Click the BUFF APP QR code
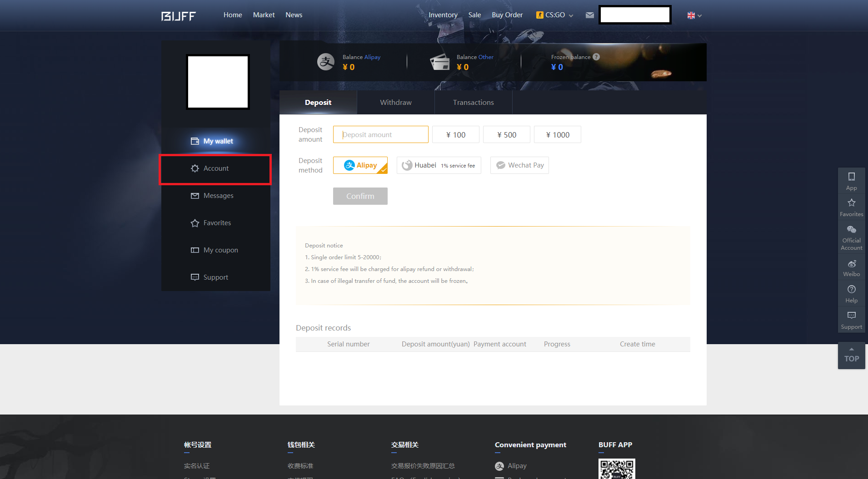 coord(617,469)
